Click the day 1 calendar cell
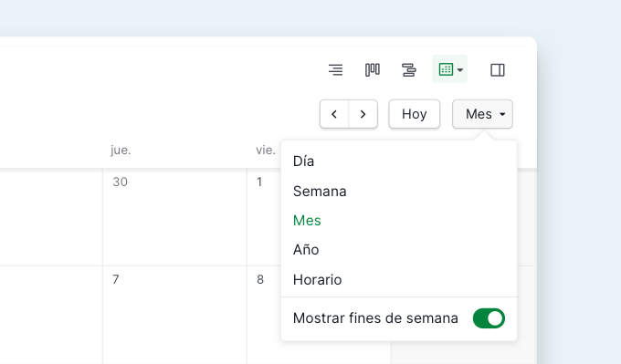Image resolution: width=621 pixels, height=364 pixels. point(264,217)
